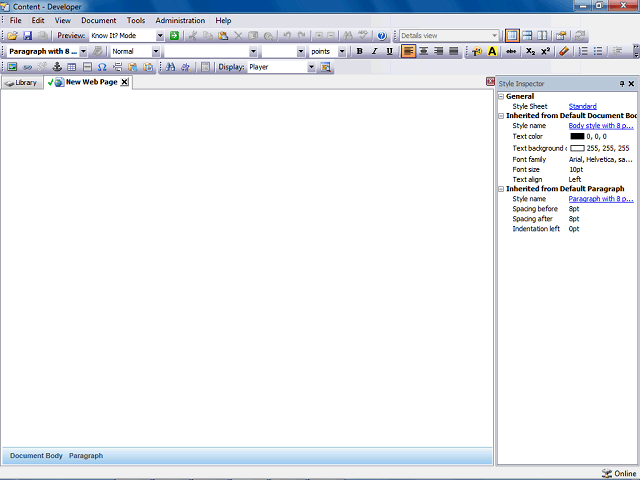Open the Tools menu
Image resolution: width=640 pixels, height=480 pixels.
[136, 20]
